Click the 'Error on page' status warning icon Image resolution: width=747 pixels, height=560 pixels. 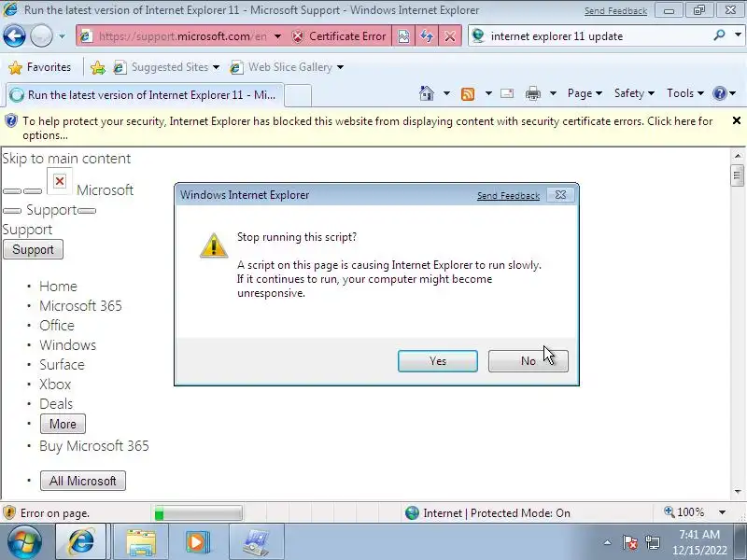click(x=9, y=512)
